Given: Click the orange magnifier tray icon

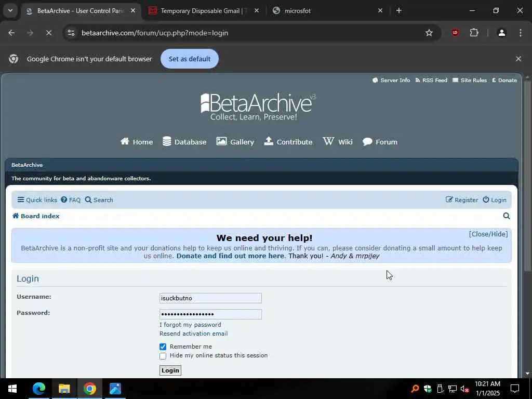Looking at the screenshot, I should pyautogui.click(x=415, y=389).
